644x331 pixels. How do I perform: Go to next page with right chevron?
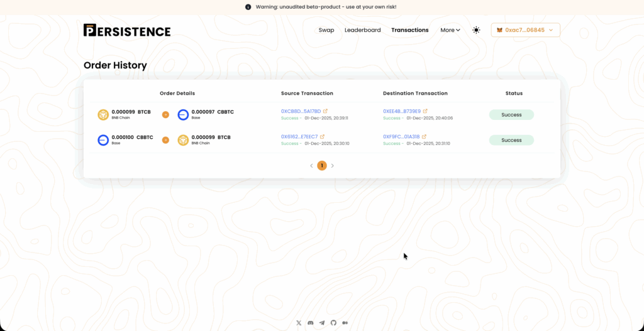pyautogui.click(x=333, y=166)
